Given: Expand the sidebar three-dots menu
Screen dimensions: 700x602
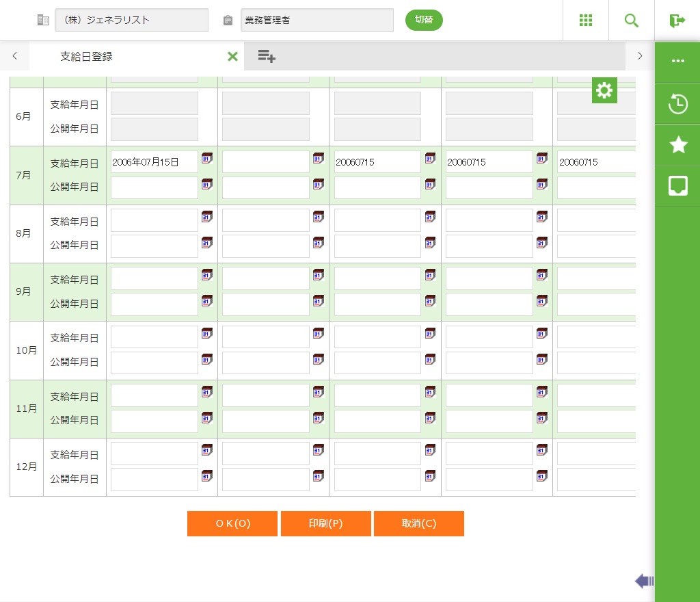Looking at the screenshot, I should [677, 61].
